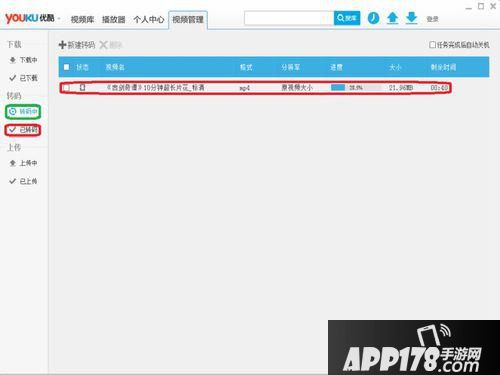
Task: Open history clock icon in top bar
Action: tap(373, 18)
